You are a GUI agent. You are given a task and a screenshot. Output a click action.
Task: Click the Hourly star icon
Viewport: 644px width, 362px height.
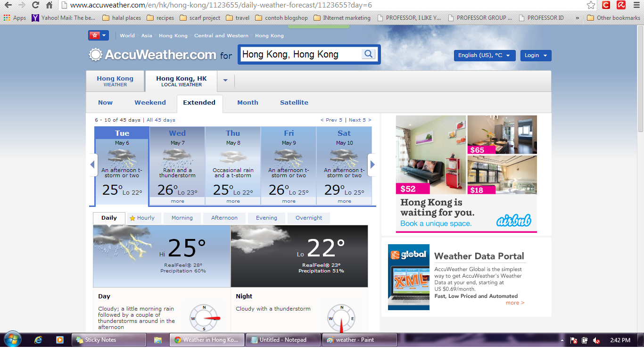tap(132, 218)
